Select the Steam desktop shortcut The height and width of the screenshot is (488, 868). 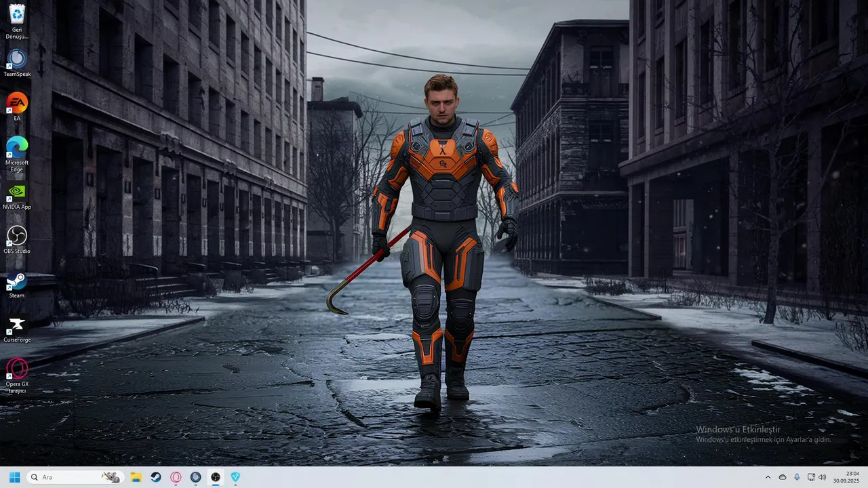(x=17, y=285)
